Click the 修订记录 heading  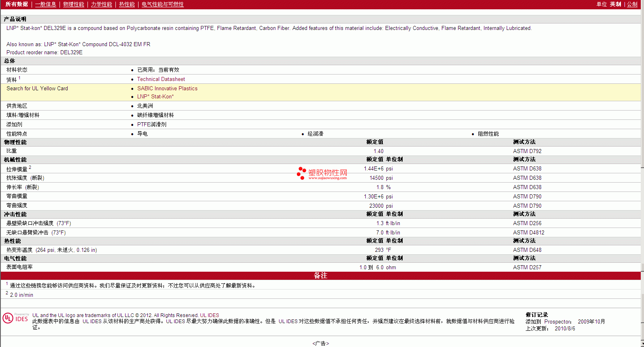(537, 315)
